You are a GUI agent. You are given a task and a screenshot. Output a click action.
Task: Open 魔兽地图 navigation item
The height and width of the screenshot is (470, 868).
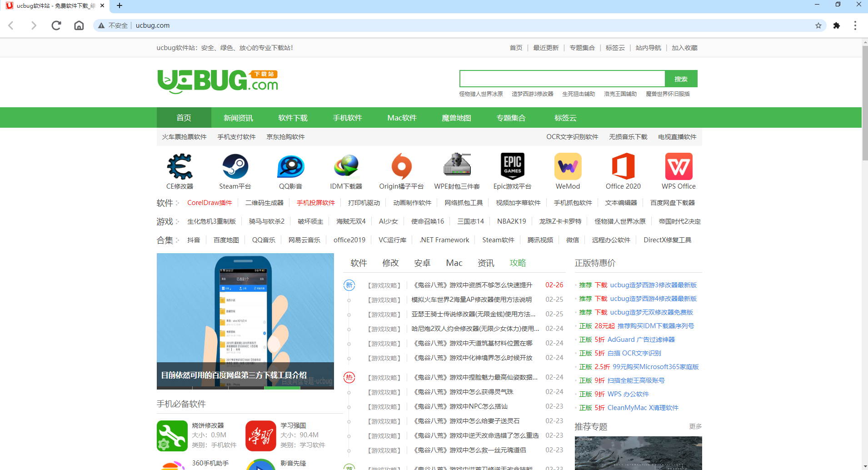tap(457, 118)
